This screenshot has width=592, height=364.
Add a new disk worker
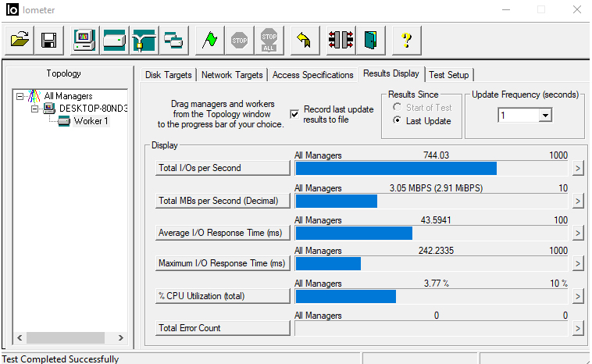(x=115, y=39)
